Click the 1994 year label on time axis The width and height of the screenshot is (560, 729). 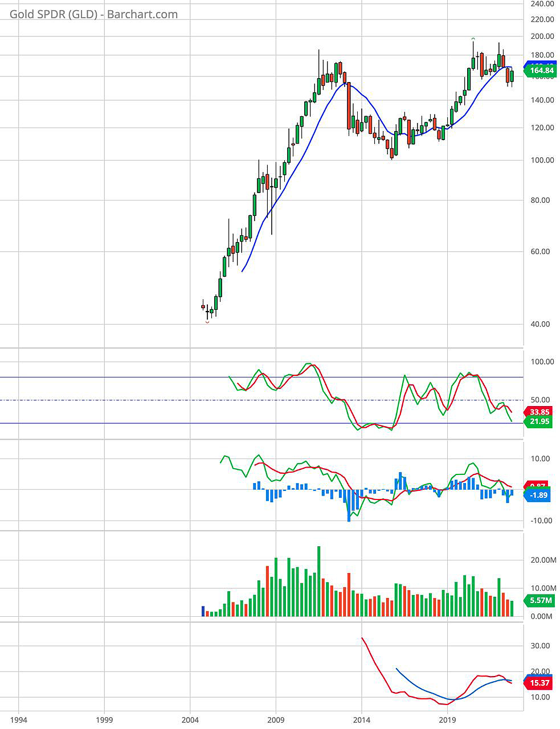pos(19,719)
